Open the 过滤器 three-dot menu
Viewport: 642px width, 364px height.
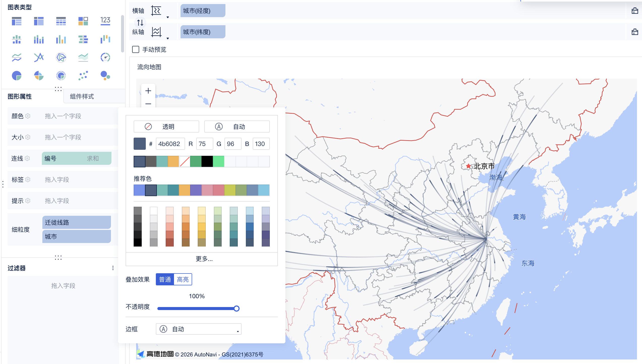tap(113, 268)
